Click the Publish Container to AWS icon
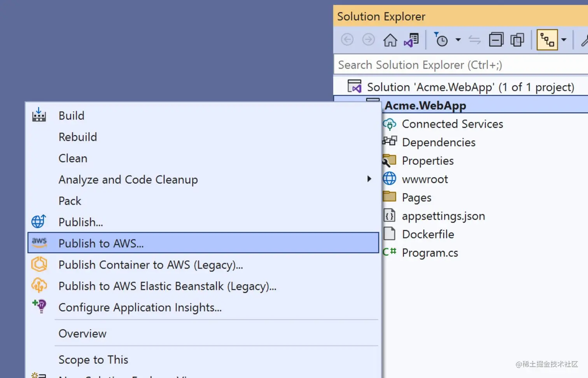 click(39, 265)
